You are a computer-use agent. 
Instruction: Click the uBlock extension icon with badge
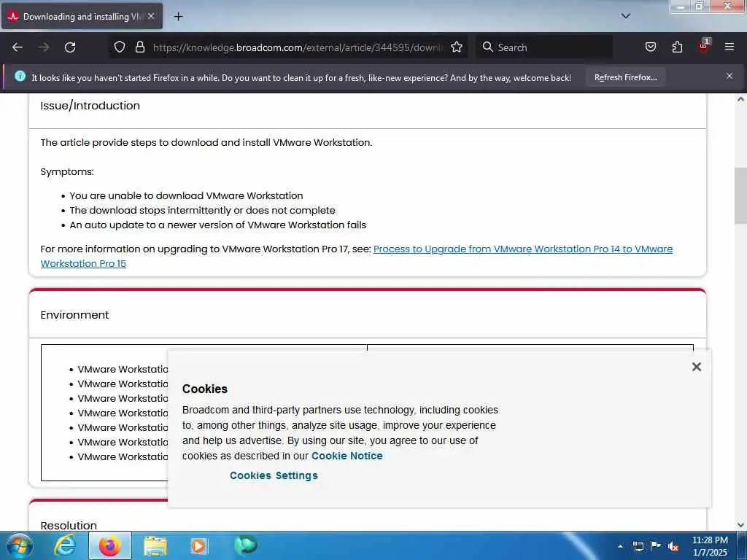click(704, 46)
